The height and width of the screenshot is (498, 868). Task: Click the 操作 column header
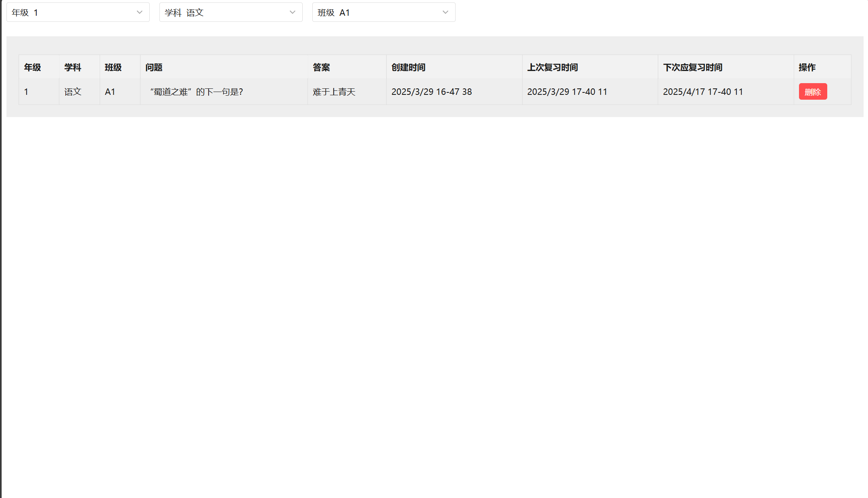(807, 67)
